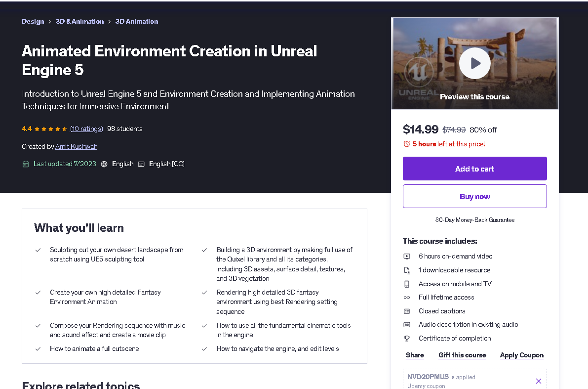Click checkmark beside Building a 3D environment

204,250
